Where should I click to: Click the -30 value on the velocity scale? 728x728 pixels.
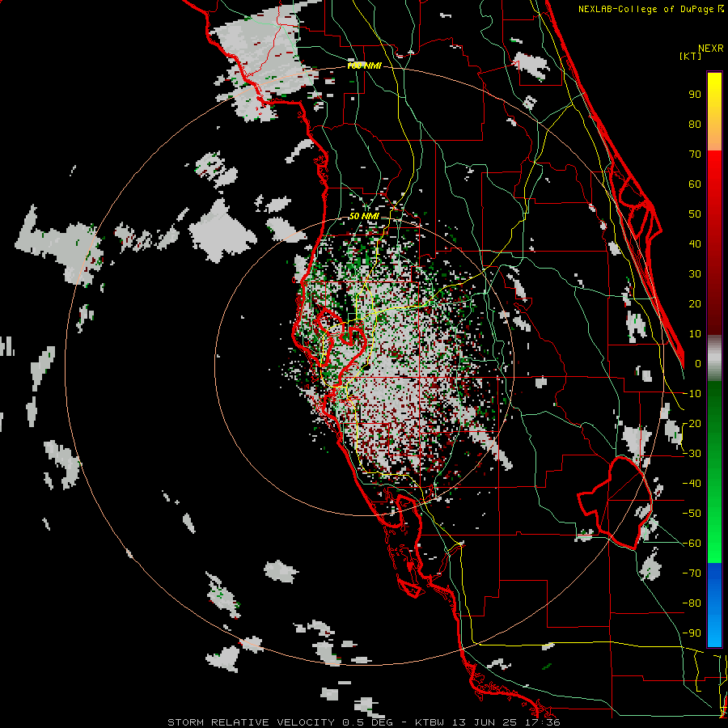click(692, 454)
